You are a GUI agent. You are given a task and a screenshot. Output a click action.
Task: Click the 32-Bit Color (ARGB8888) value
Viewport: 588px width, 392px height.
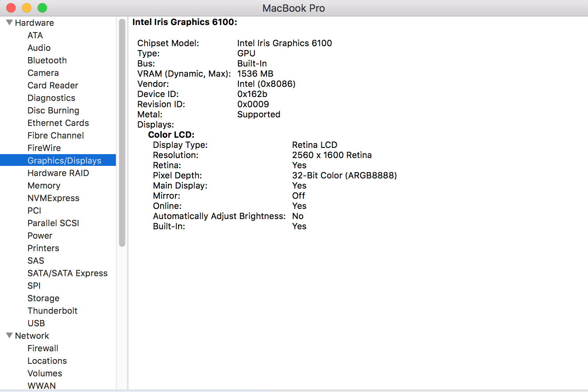tap(345, 175)
